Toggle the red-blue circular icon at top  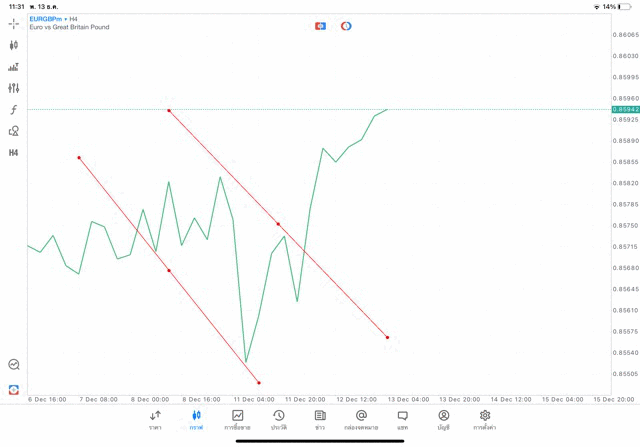pyautogui.click(x=346, y=26)
